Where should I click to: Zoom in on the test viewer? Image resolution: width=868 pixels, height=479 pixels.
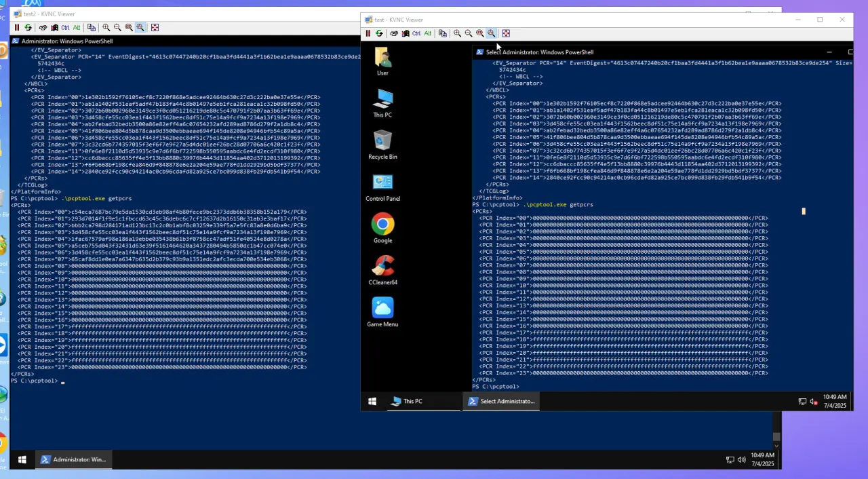pos(457,33)
